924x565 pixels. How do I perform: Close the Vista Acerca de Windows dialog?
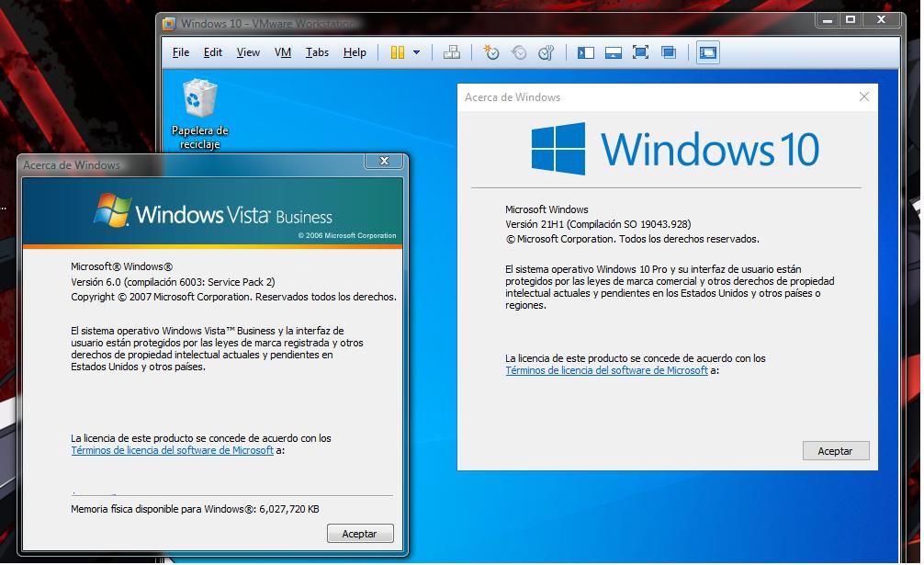click(x=384, y=161)
